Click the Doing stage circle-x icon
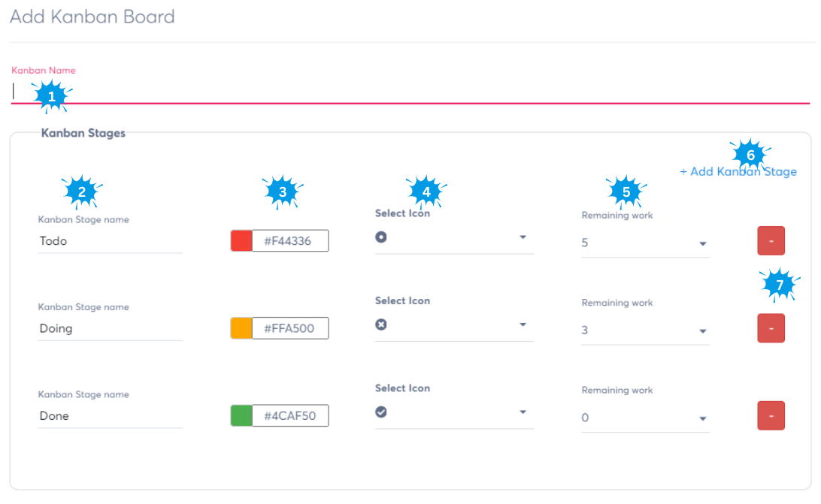Image resolution: width=821 pixels, height=504 pixels. pos(381,324)
